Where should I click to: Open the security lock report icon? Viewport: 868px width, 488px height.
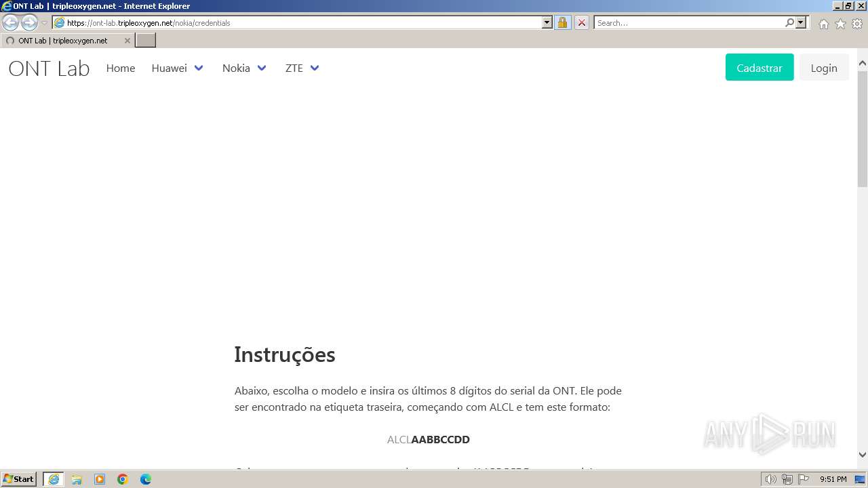coord(562,22)
